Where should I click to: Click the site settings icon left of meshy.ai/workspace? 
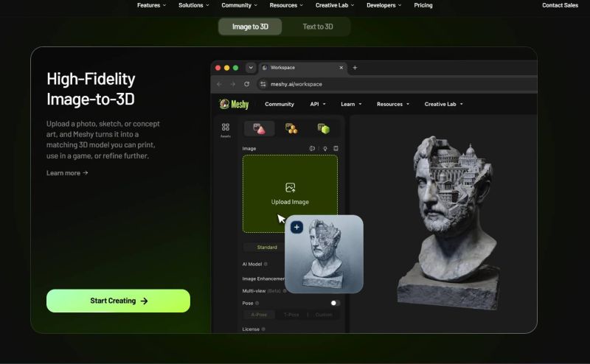point(263,84)
